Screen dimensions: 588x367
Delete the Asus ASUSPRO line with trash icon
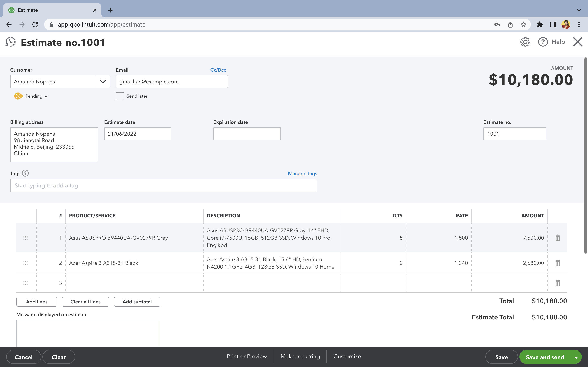click(x=557, y=238)
